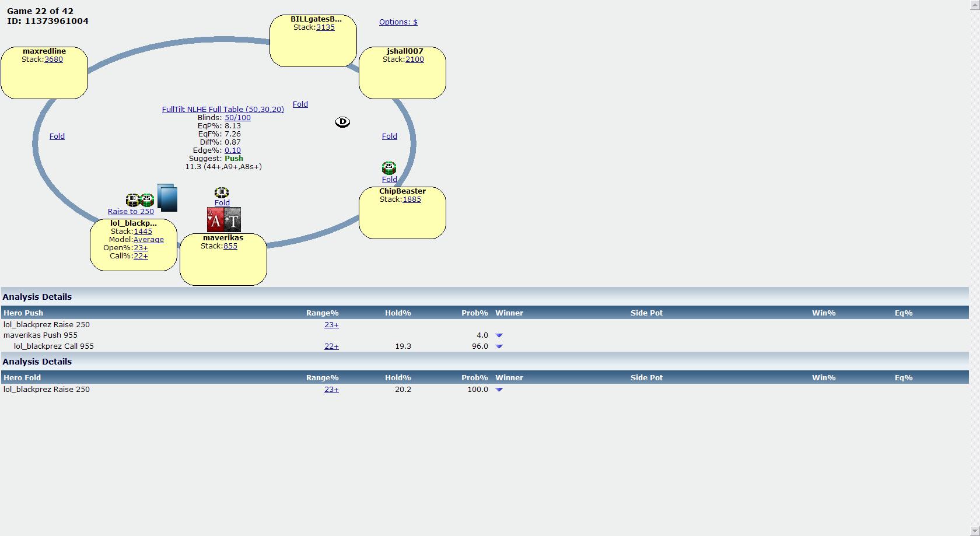Click the 22+ range in Call 955 row
Image resolution: width=980 pixels, height=536 pixels.
click(331, 346)
